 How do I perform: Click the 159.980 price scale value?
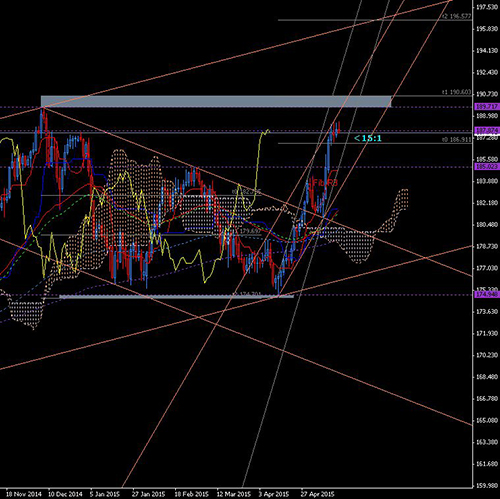coord(487,486)
